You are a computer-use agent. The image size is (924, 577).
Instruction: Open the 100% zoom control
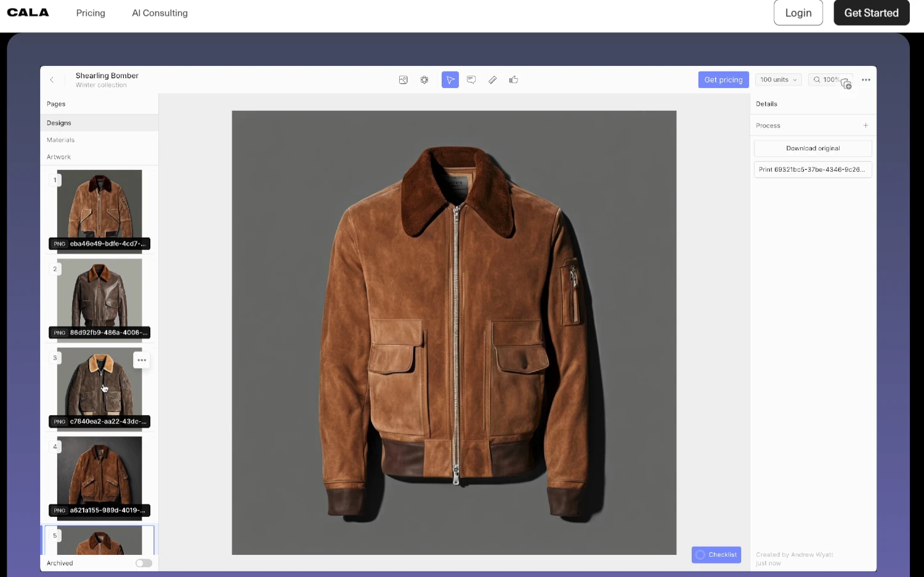tap(826, 80)
